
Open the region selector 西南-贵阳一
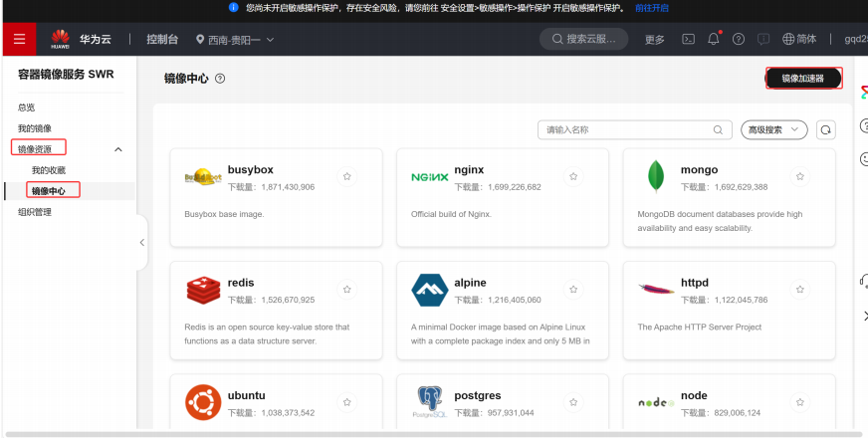(x=235, y=39)
